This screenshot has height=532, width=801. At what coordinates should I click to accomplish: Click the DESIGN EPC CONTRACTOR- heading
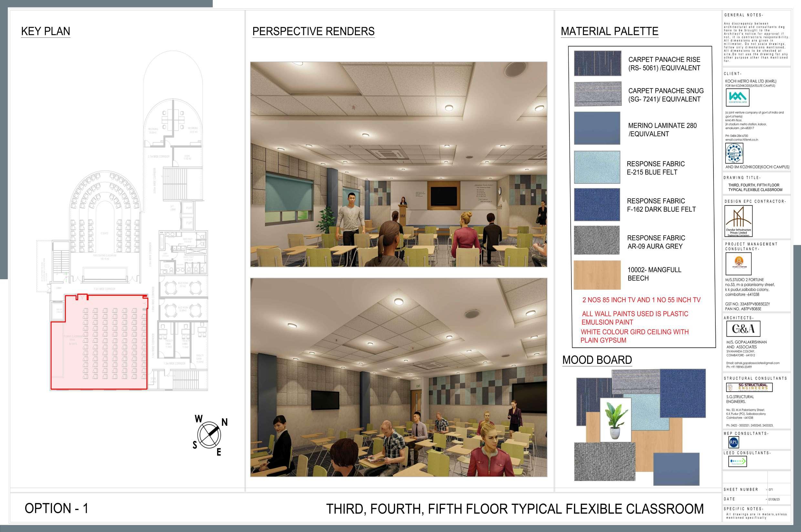click(x=755, y=201)
